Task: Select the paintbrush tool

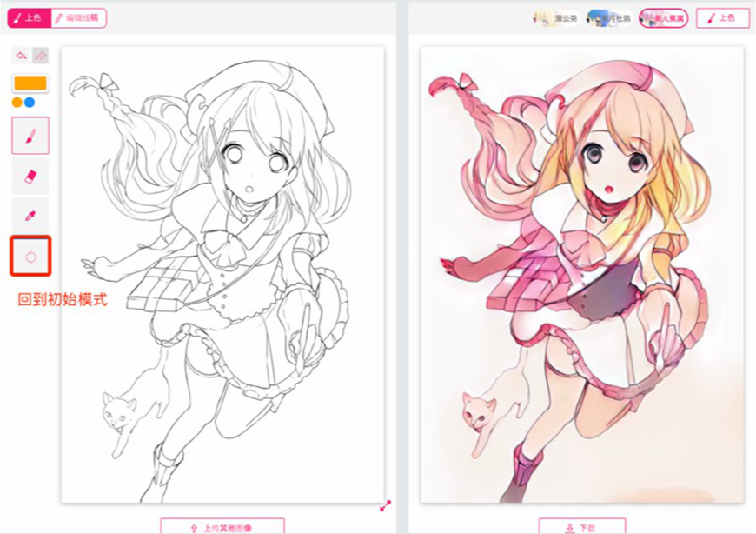Action: click(30, 136)
